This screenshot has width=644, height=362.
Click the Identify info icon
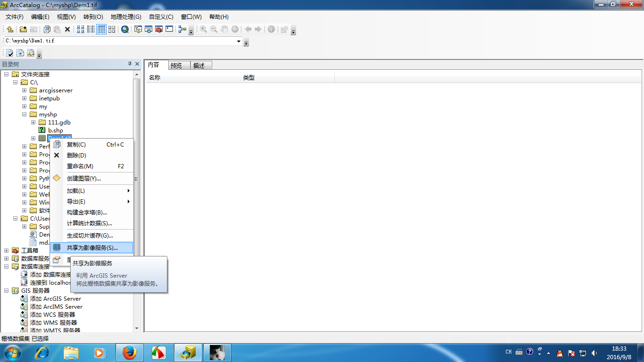271,29
